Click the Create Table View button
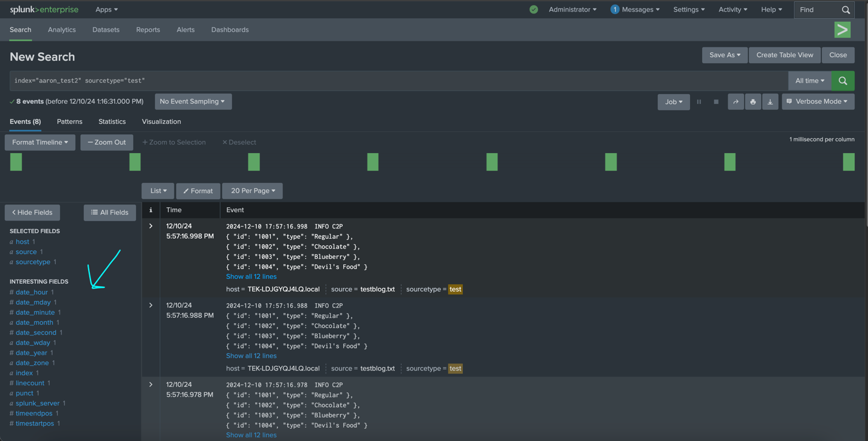This screenshot has height=441, width=868. click(x=784, y=55)
